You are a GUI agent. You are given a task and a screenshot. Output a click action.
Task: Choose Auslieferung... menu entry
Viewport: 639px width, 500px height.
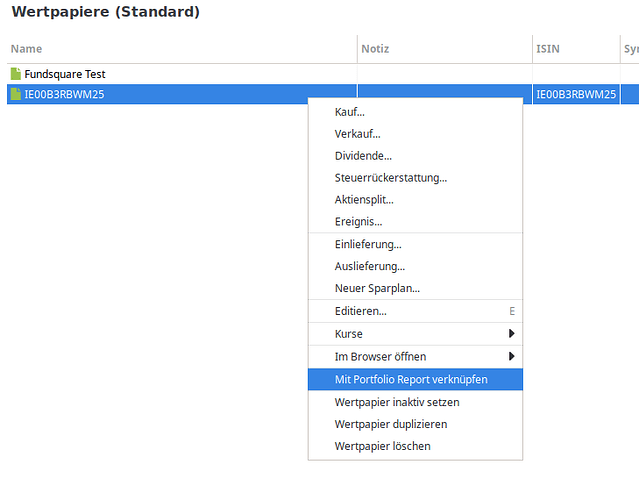point(369,267)
